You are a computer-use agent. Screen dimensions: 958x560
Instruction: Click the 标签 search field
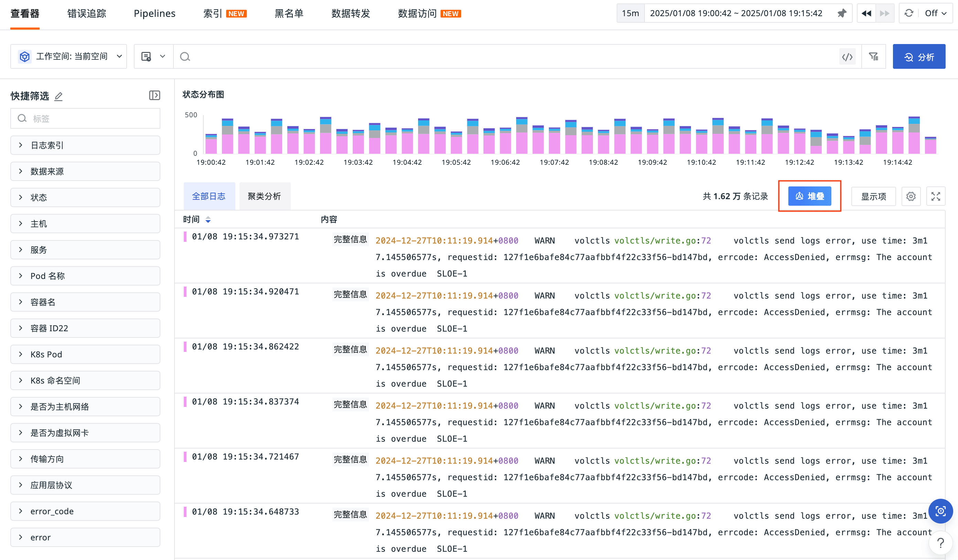tap(91, 119)
